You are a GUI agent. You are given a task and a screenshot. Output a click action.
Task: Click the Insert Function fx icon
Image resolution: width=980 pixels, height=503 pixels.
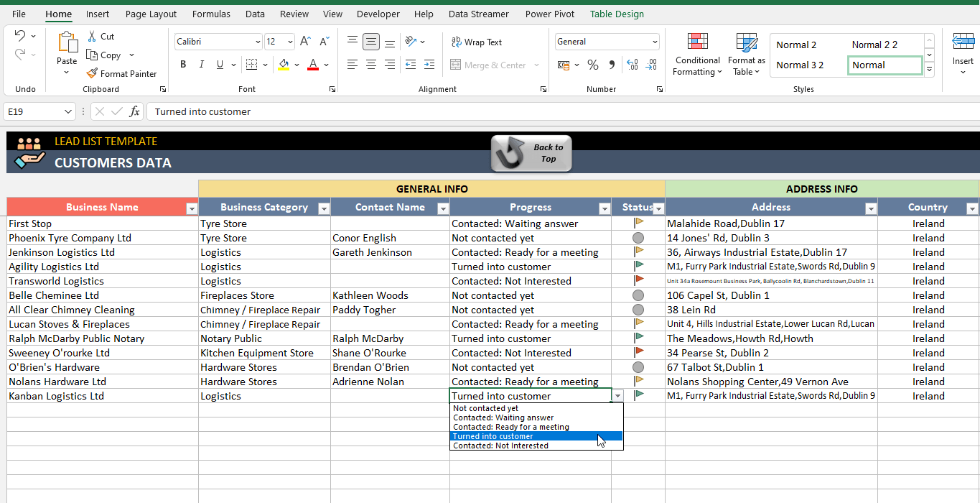134,111
